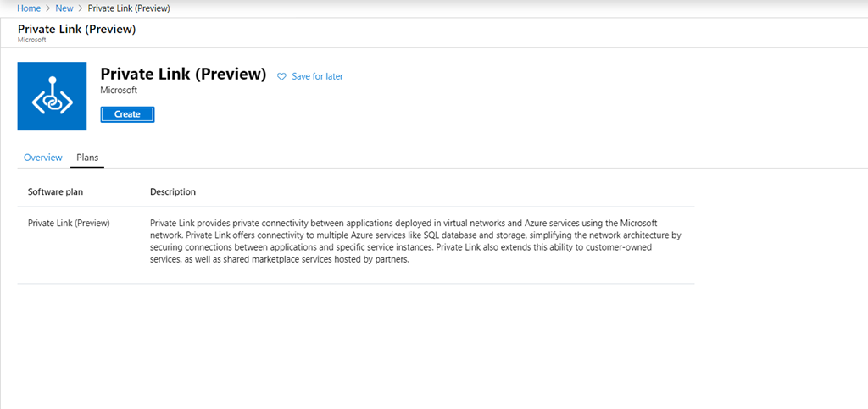Go to the Home breadcrumb
Image resolution: width=868 pixels, height=409 pixels.
tap(29, 8)
